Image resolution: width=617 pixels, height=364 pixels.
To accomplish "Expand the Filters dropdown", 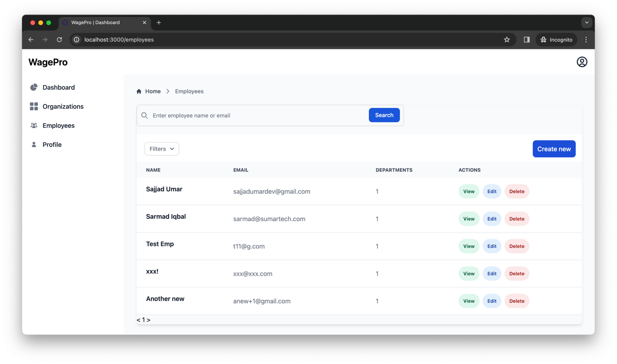I will pyautogui.click(x=161, y=149).
